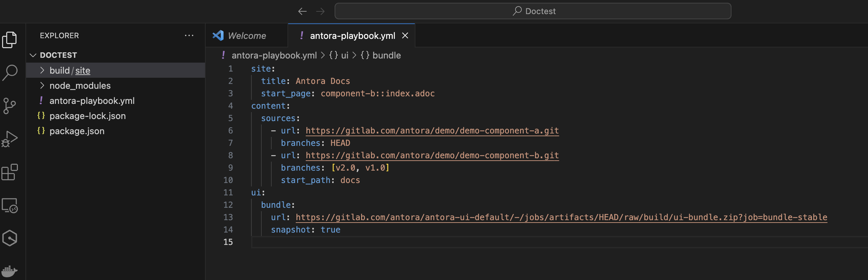Click the demo-component-a.git URL link

[x=432, y=130]
